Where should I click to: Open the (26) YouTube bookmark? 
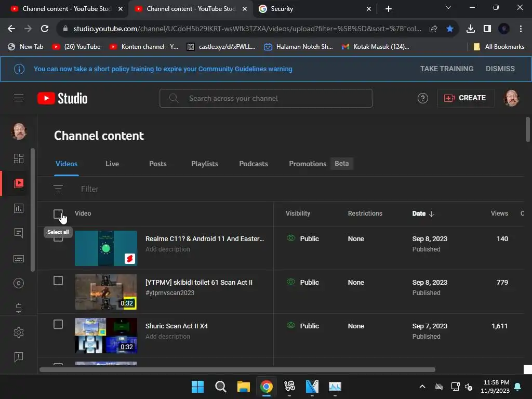coord(76,47)
